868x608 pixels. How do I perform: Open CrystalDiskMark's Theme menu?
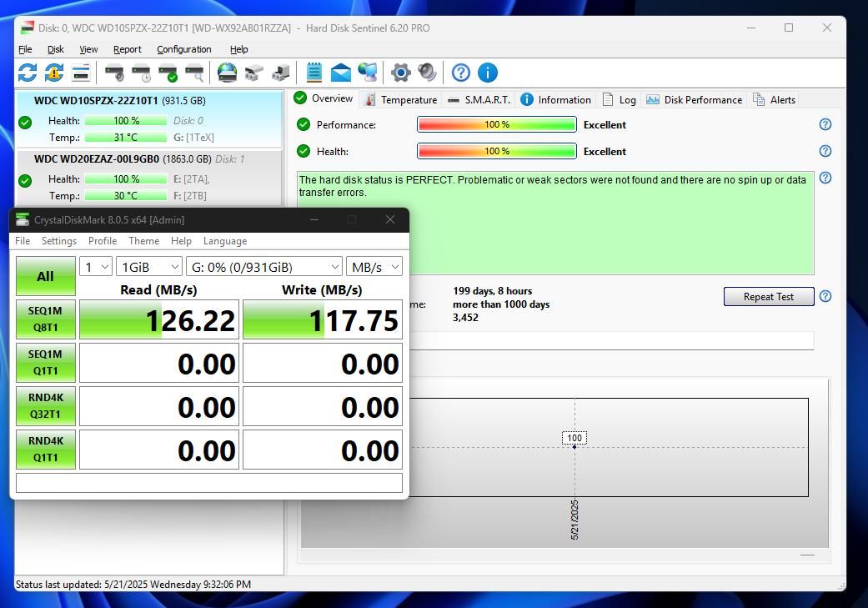click(x=144, y=241)
